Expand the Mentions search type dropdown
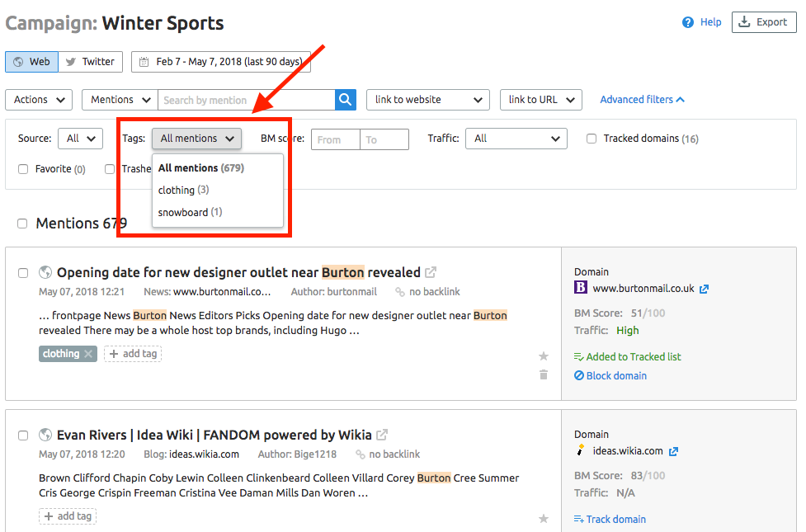The height and width of the screenshot is (532, 806). click(120, 100)
